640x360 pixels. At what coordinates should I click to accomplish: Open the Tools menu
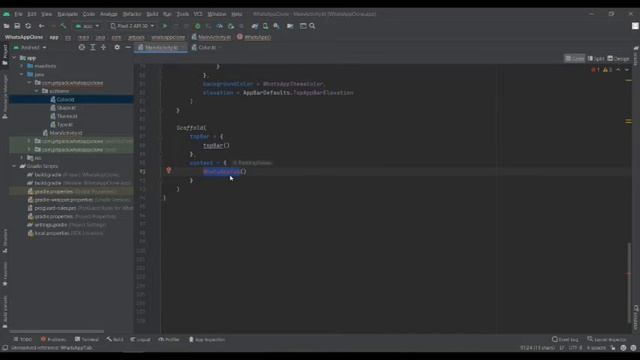pos(182,14)
